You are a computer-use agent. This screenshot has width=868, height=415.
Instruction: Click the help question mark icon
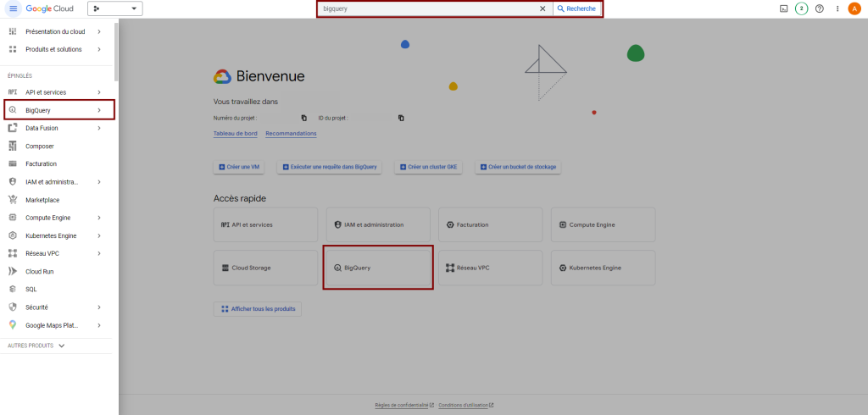(819, 8)
